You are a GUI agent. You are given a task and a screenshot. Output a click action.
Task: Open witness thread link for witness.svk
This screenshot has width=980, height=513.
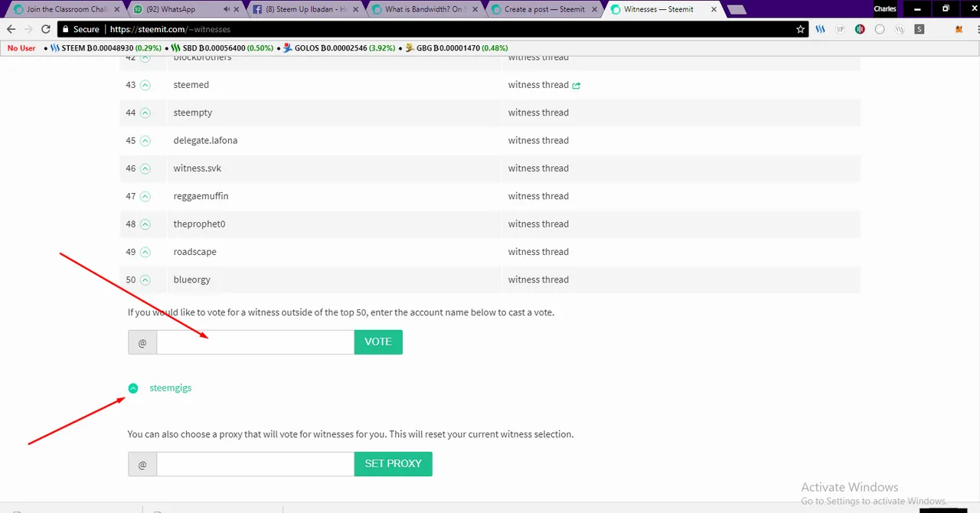[538, 168]
